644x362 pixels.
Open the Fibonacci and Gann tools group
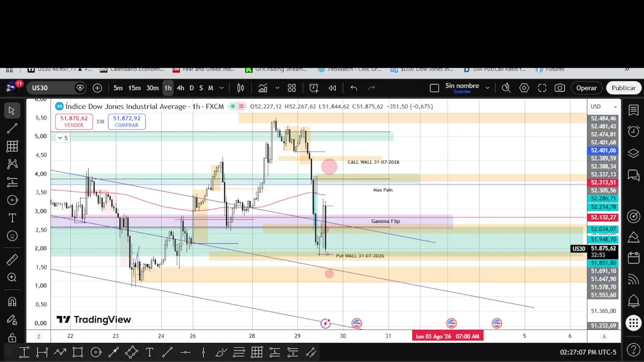(12, 146)
